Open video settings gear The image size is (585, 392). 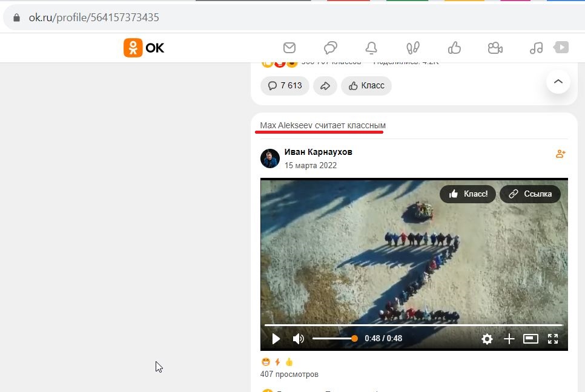[x=487, y=339]
